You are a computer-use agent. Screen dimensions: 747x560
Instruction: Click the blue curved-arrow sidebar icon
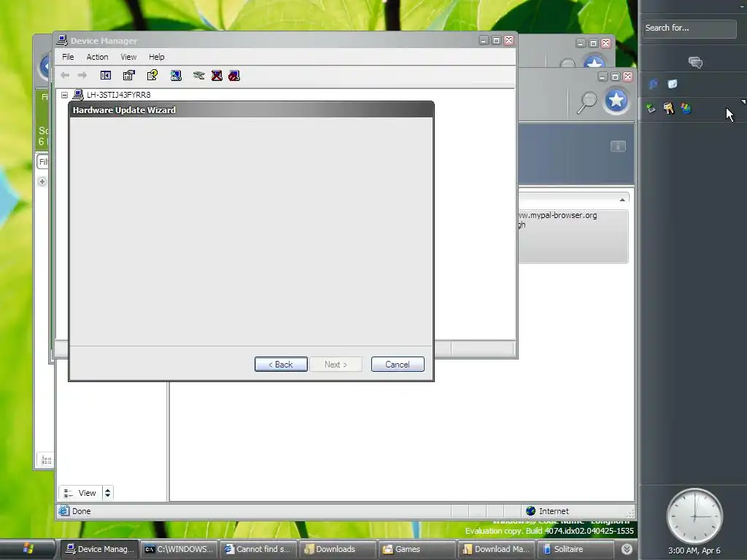[653, 85]
